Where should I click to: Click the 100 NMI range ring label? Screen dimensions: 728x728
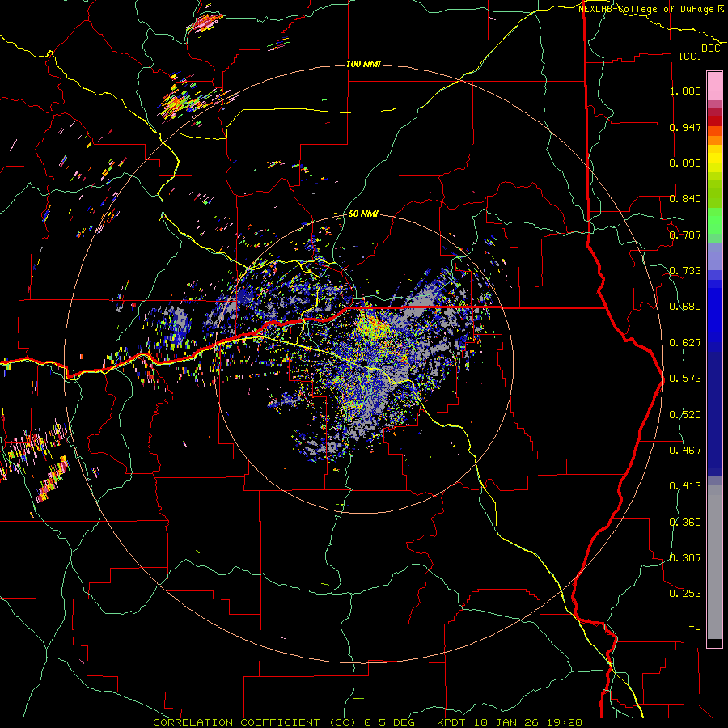click(x=363, y=64)
